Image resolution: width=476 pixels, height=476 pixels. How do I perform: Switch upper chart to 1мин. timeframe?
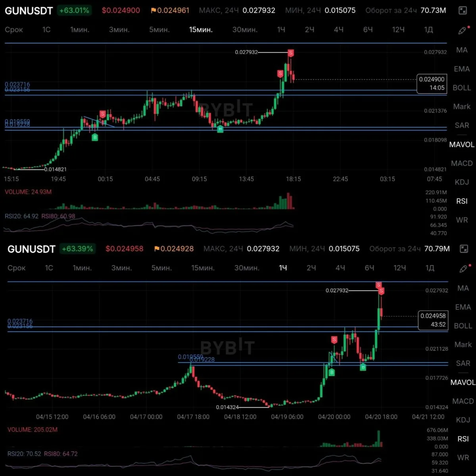[80, 30]
